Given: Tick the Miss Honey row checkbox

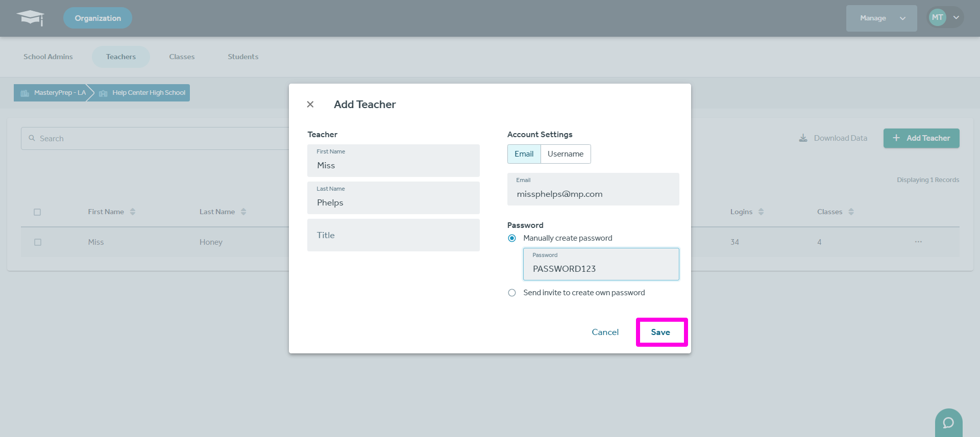Looking at the screenshot, I should point(38,242).
